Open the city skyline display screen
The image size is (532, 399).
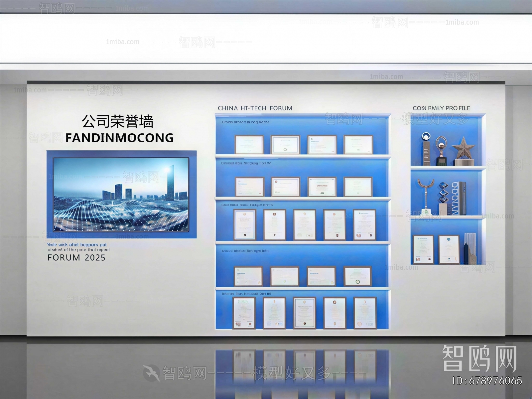121,195
